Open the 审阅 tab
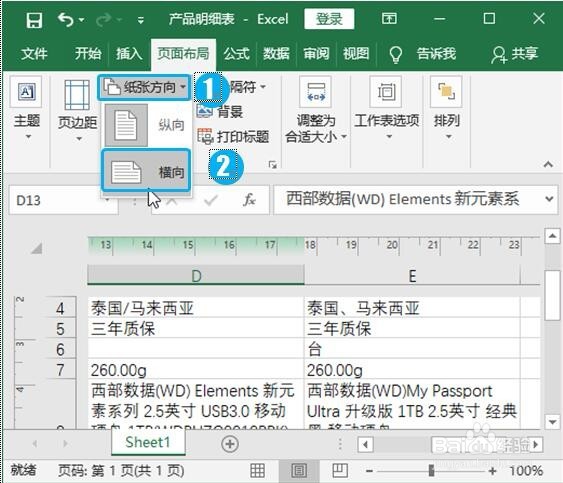Viewport: 563px width, 483px height. point(316,54)
